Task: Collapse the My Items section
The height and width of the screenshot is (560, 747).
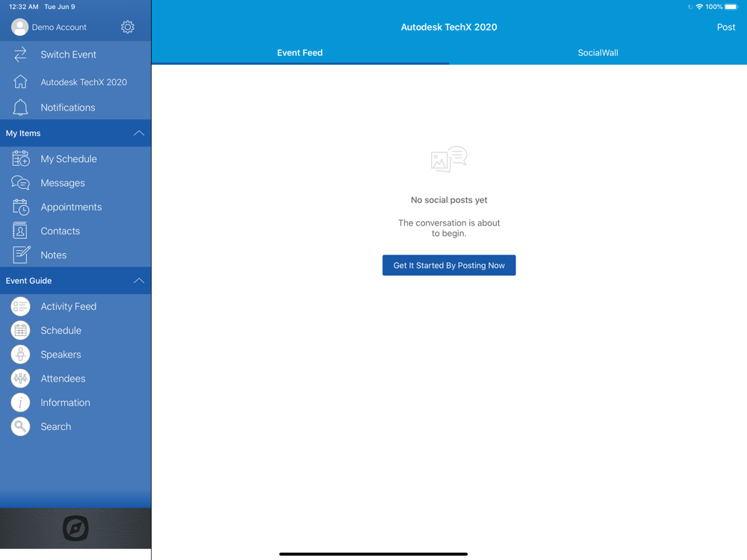Action: tap(139, 134)
